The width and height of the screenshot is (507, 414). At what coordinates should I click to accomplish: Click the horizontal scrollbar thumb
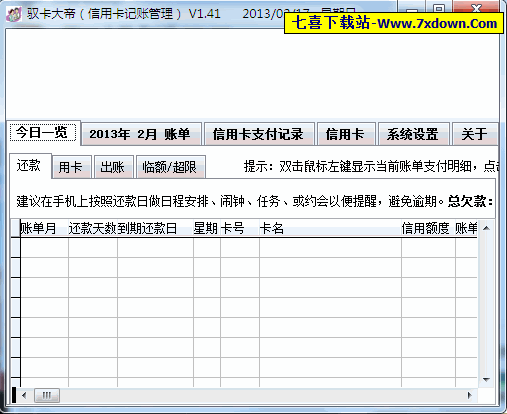pos(47,395)
